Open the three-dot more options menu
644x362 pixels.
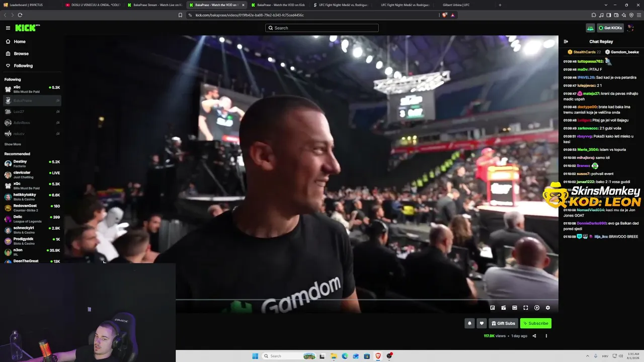point(546,336)
